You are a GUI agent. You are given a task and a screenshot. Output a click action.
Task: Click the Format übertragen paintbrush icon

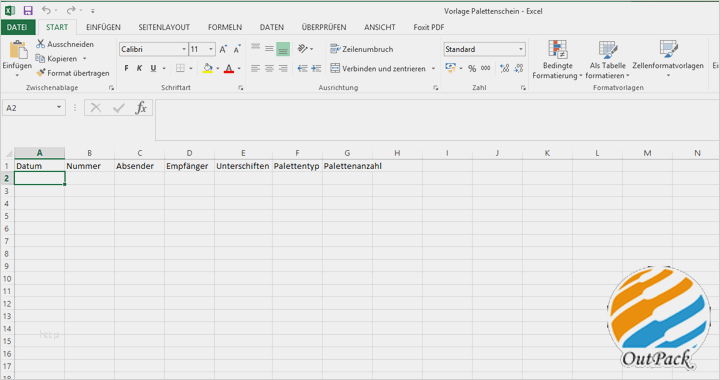(x=41, y=73)
